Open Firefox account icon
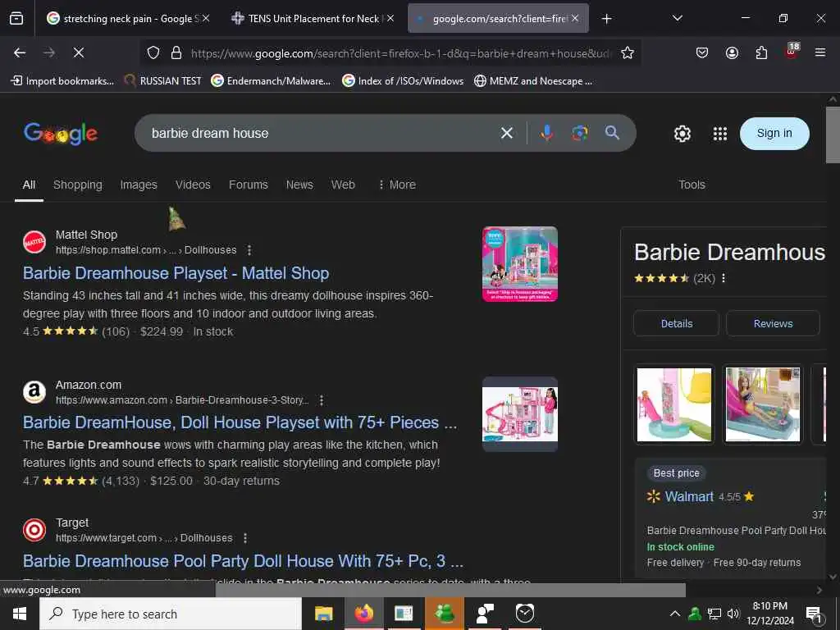This screenshot has width=840, height=630. click(732, 52)
